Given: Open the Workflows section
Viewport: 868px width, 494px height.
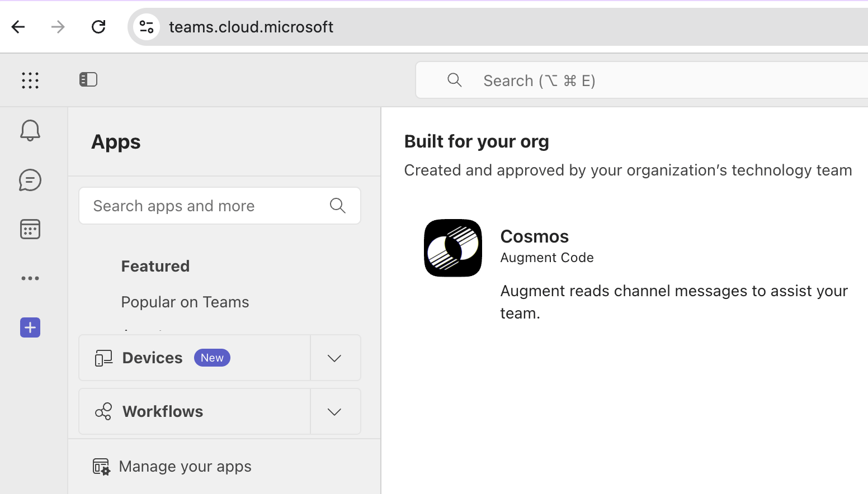Looking at the screenshot, I should [x=195, y=412].
